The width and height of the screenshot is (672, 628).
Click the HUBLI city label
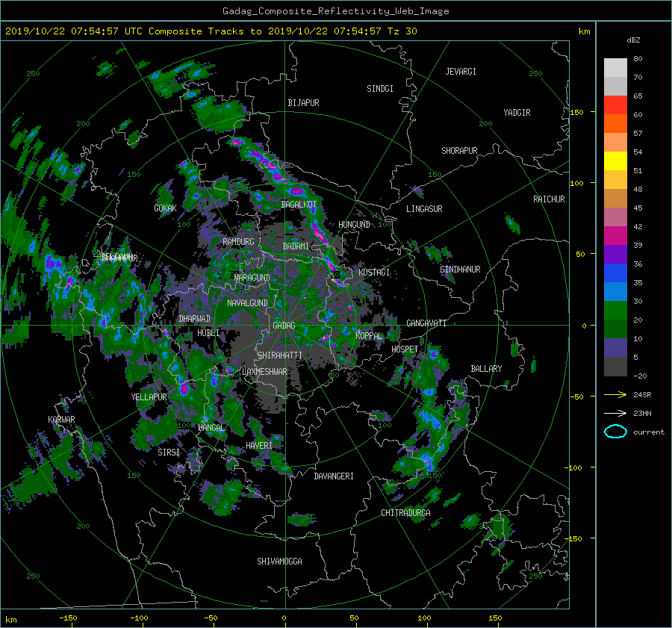[208, 332]
